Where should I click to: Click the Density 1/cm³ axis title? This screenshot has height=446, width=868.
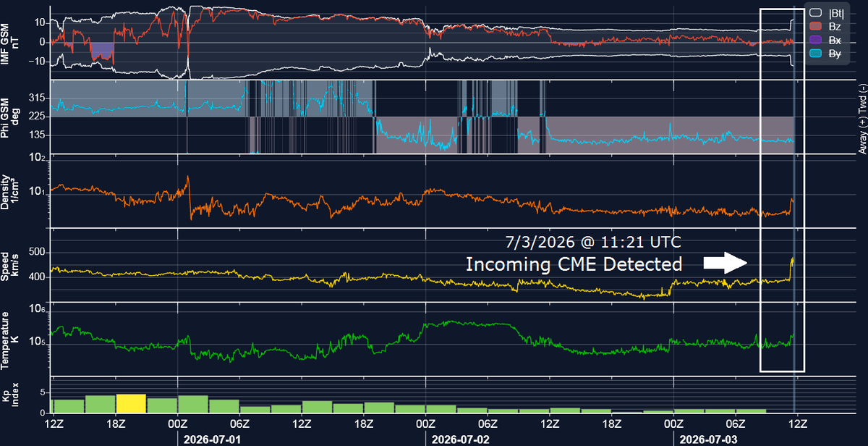point(11,193)
